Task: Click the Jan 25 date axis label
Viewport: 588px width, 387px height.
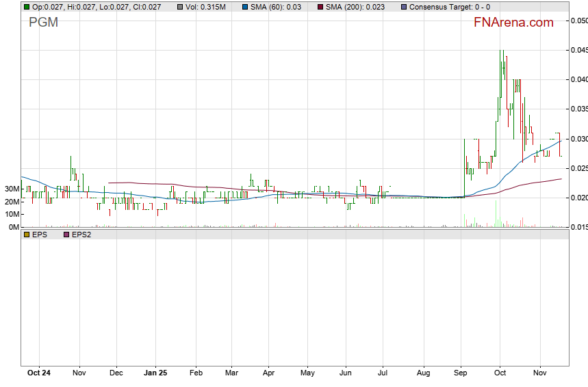Action: tap(155, 373)
